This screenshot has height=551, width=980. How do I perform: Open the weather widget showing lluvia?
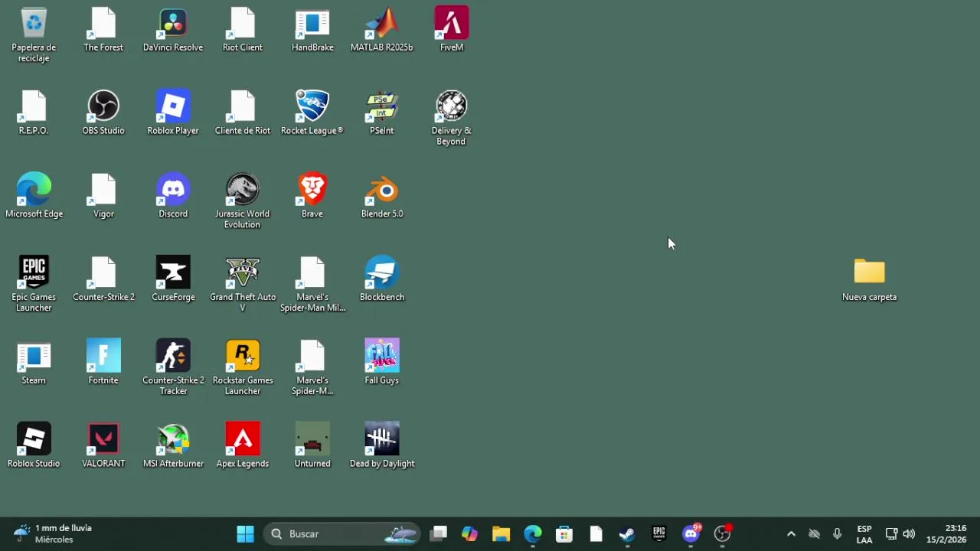(54, 533)
